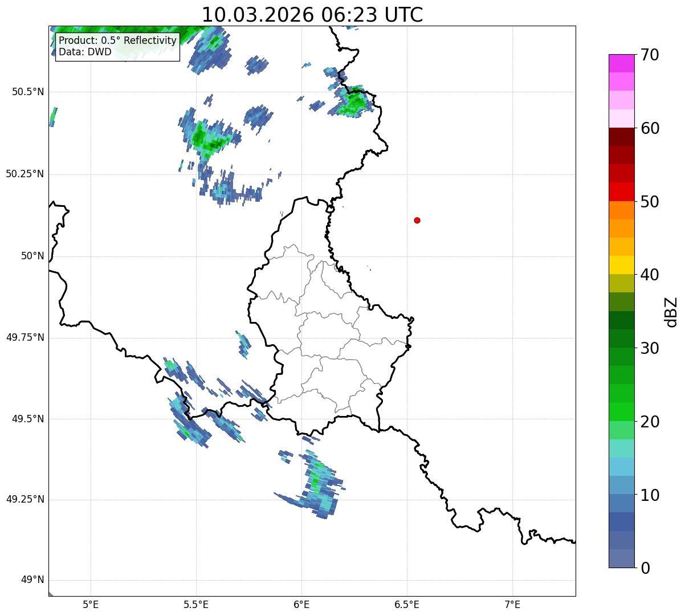This screenshot has width=685, height=616.
Task: Click the bright green colorbar segment above 20 dBZ
Action: [621, 411]
